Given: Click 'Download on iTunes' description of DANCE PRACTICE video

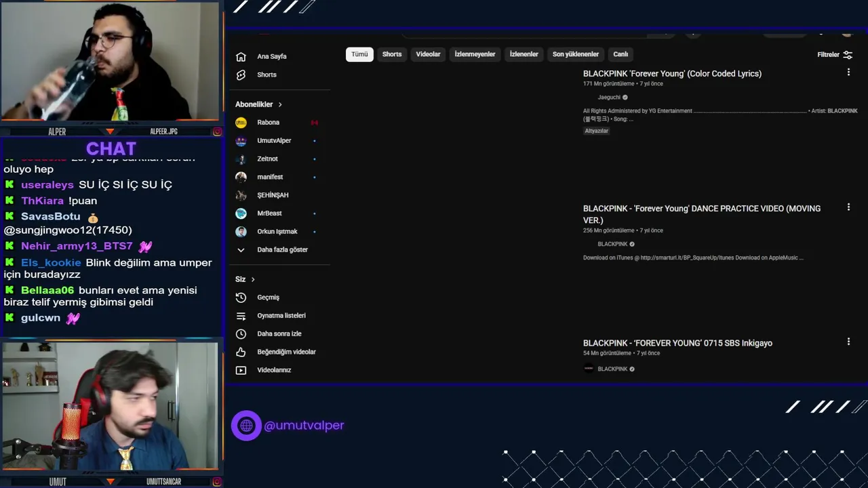Looking at the screenshot, I should click(693, 258).
